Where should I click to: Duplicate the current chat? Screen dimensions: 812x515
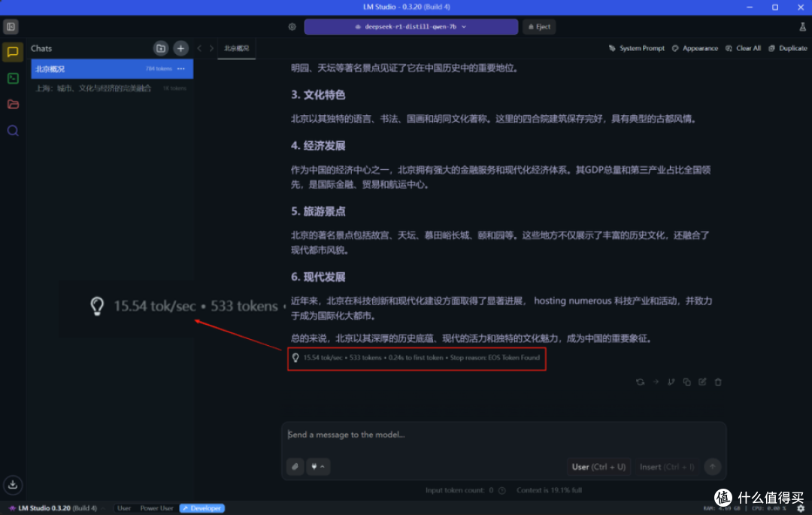pyautogui.click(x=788, y=49)
